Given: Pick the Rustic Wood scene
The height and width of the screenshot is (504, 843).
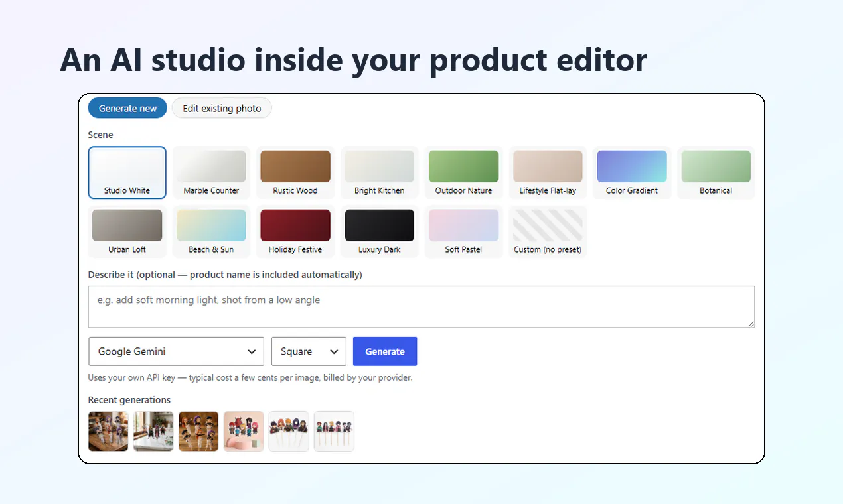Looking at the screenshot, I should 295,172.
